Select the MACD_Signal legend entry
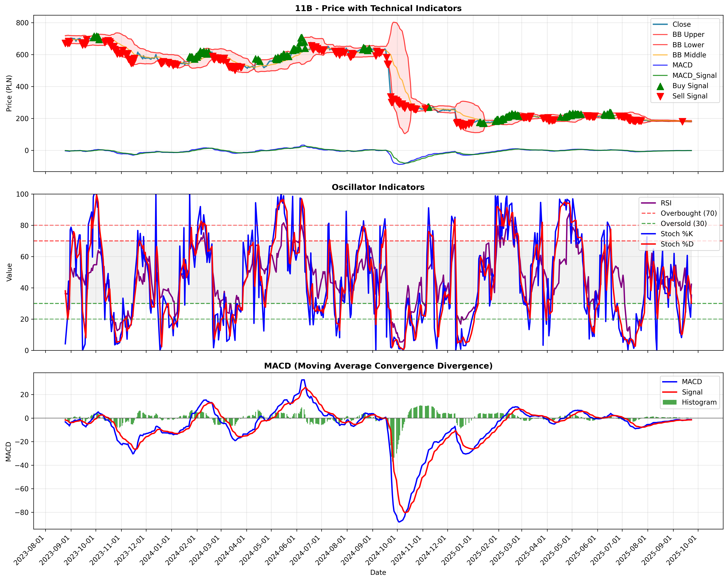 685,76
